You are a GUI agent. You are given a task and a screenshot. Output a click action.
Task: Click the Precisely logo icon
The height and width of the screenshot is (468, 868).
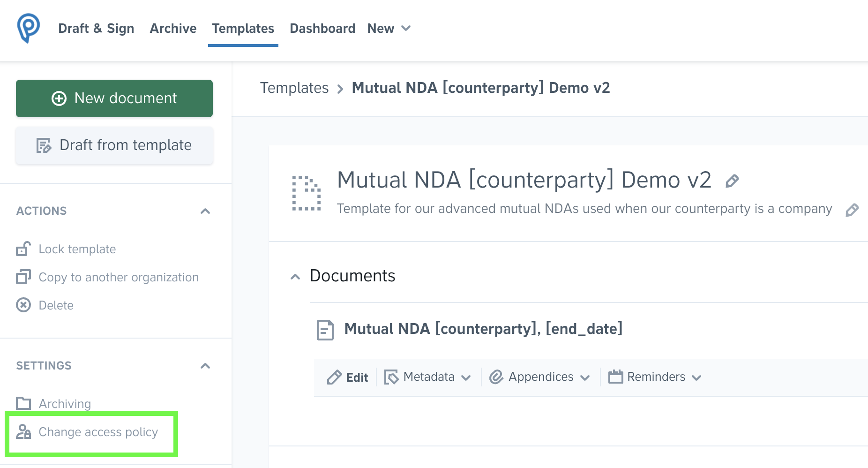click(x=29, y=28)
